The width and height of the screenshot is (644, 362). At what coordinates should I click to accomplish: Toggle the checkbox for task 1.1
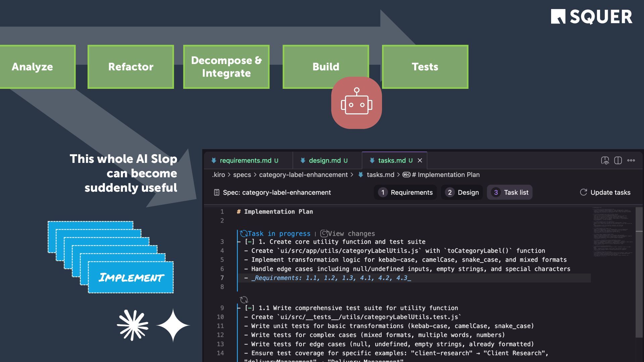tap(250, 308)
